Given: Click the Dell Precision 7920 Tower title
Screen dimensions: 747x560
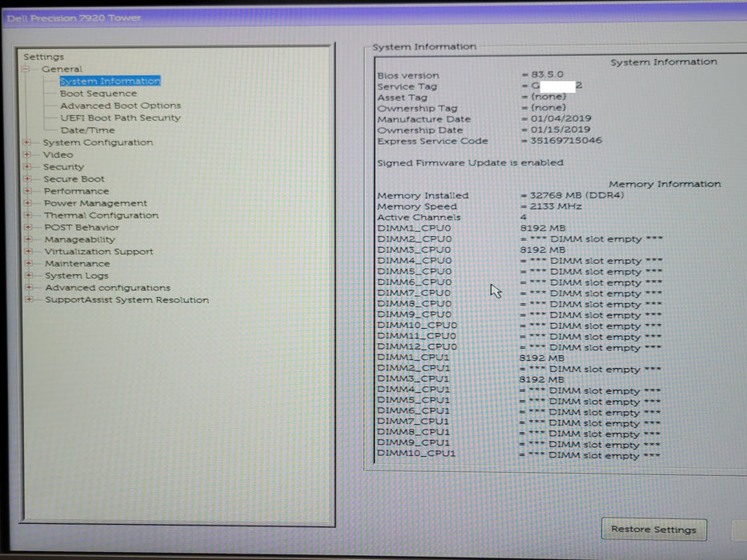Looking at the screenshot, I should point(74,18).
